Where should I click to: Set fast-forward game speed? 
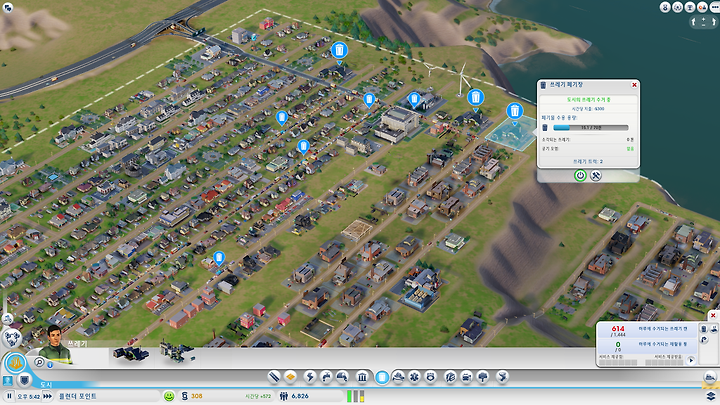click(47, 396)
